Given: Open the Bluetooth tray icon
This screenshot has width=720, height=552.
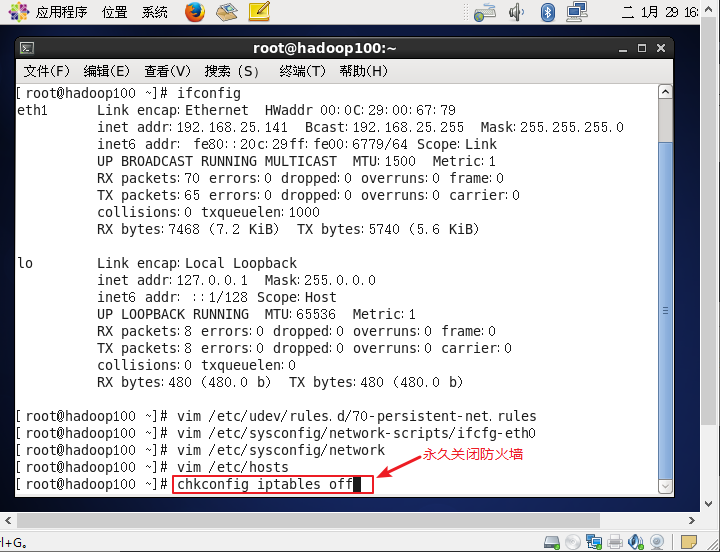Looking at the screenshot, I should [x=547, y=12].
